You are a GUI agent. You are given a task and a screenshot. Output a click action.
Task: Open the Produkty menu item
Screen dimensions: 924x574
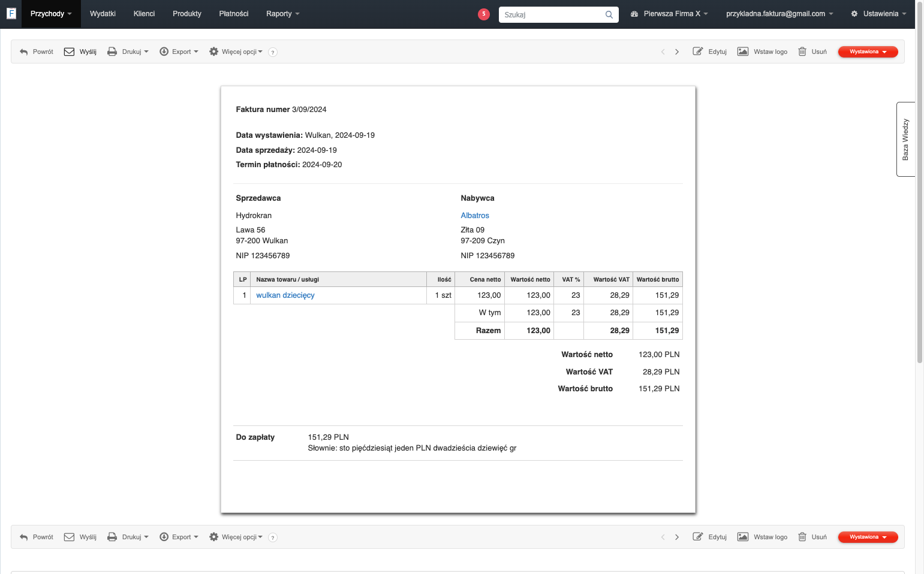click(187, 14)
